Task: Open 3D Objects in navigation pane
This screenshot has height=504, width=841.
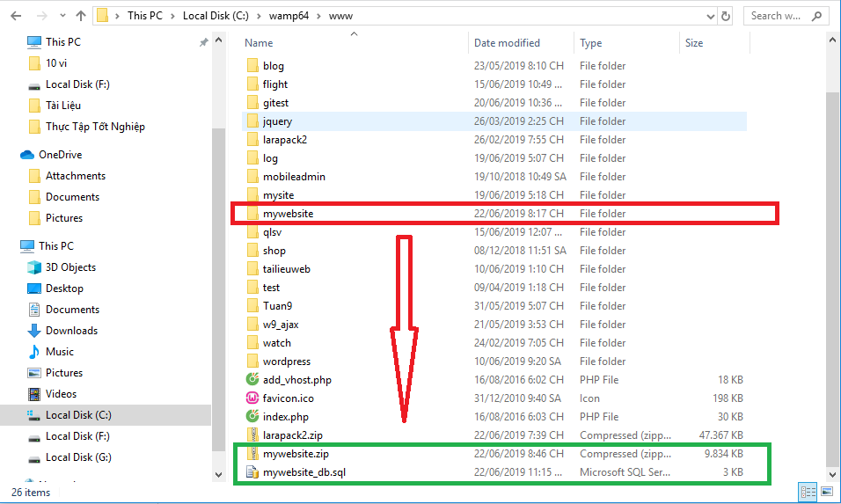Action: coord(70,267)
